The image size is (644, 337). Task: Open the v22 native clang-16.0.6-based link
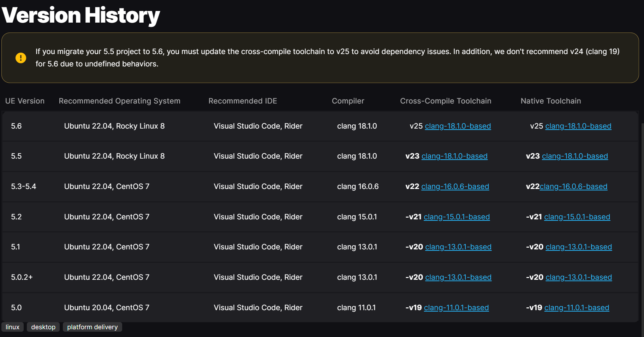click(x=573, y=187)
